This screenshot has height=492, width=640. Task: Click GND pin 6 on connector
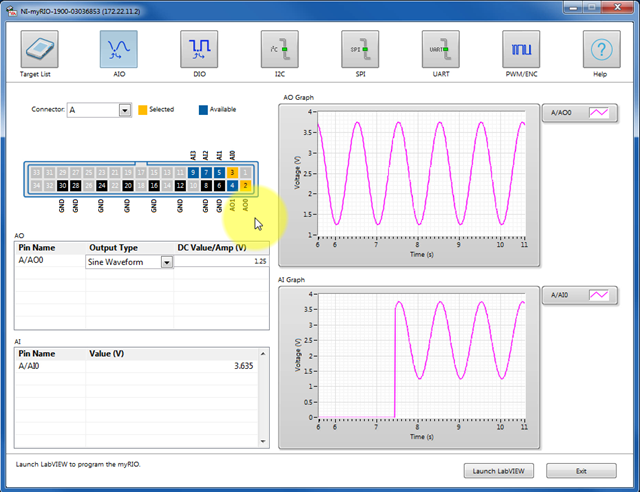(x=219, y=186)
